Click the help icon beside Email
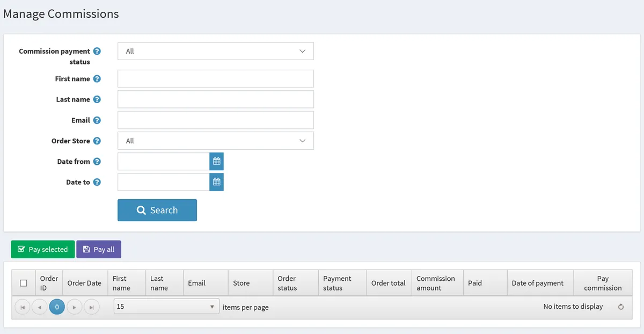 [97, 120]
